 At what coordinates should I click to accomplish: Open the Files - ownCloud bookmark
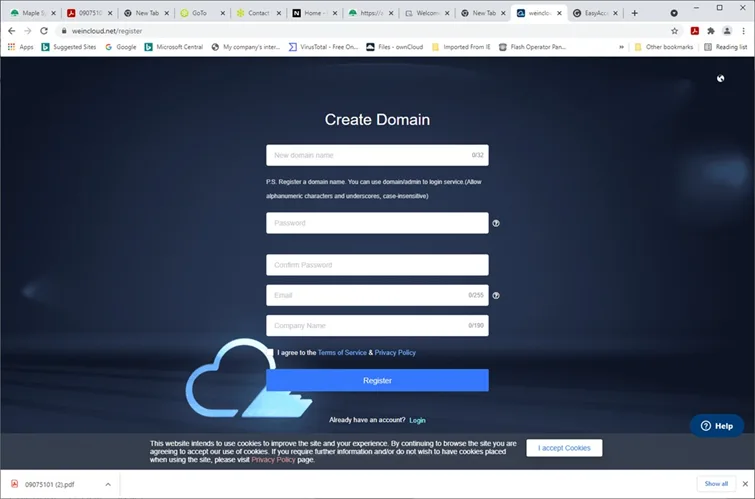pyautogui.click(x=395, y=47)
